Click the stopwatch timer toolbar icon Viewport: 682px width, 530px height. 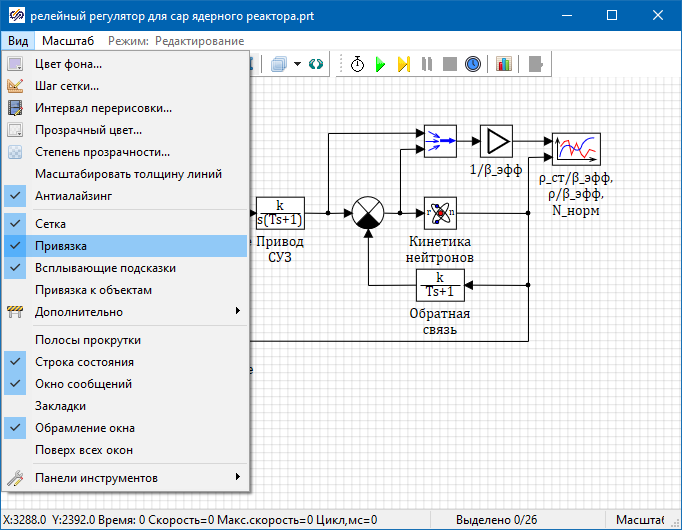pyautogui.click(x=357, y=64)
